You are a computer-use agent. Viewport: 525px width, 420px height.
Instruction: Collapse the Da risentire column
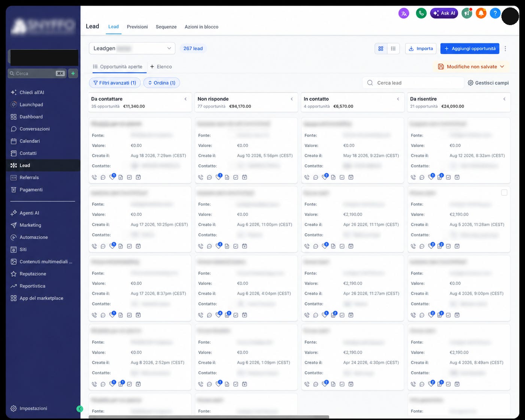pyautogui.click(x=504, y=99)
